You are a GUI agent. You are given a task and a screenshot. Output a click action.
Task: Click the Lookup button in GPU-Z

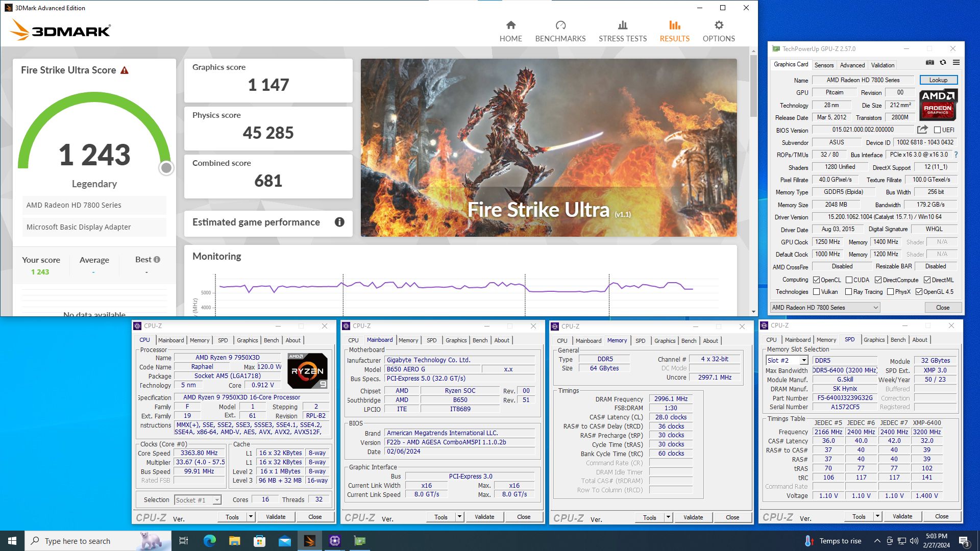coord(938,80)
